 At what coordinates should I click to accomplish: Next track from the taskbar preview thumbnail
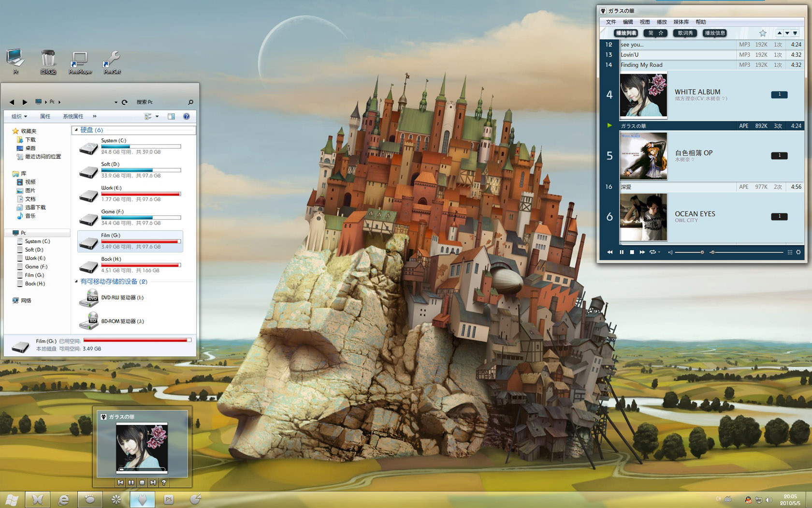[153, 482]
